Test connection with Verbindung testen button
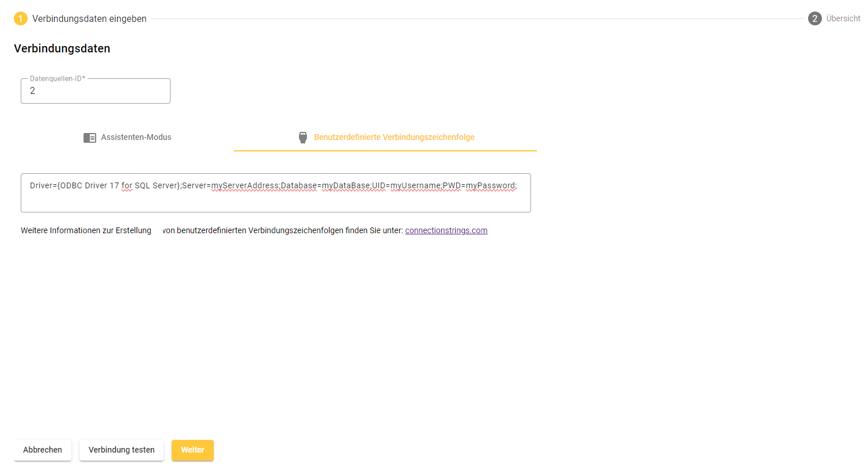Image resolution: width=868 pixels, height=467 pixels. point(122,450)
